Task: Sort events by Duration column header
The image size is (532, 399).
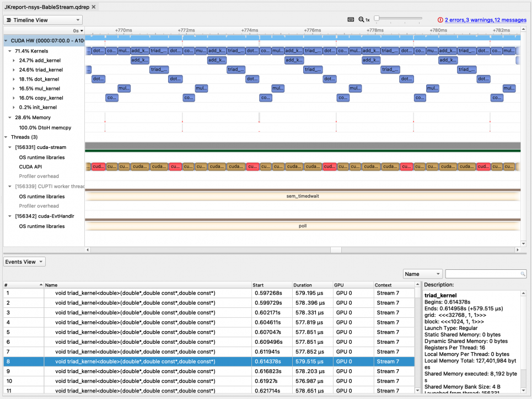Action: click(303, 285)
